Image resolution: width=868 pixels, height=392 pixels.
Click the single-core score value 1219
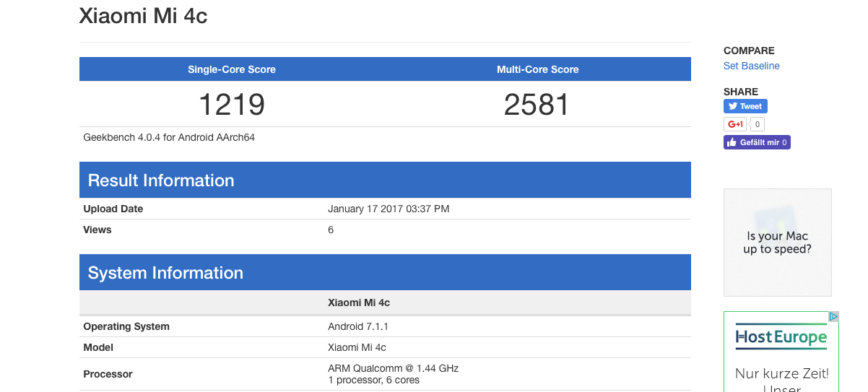232,105
